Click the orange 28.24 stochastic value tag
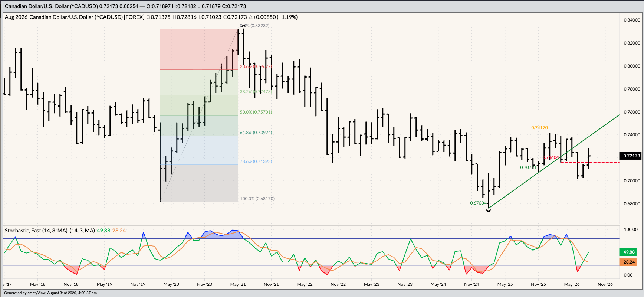 (629, 262)
